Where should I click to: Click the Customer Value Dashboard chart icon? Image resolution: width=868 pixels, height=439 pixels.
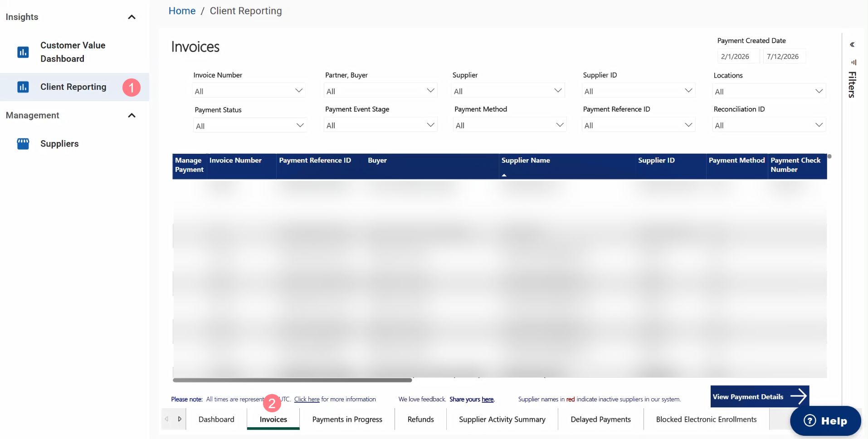pyautogui.click(x=23, y=52)
